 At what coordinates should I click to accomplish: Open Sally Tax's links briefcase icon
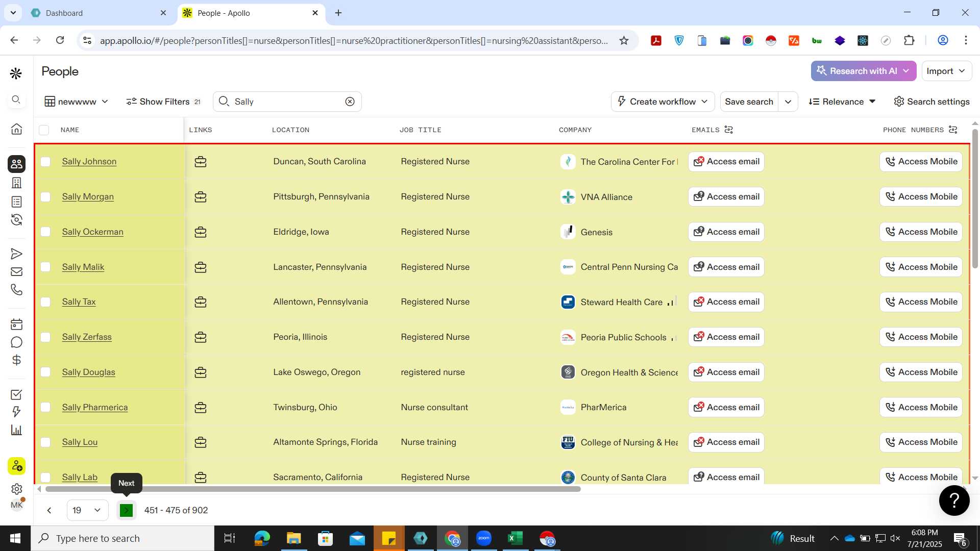point(201,302)
